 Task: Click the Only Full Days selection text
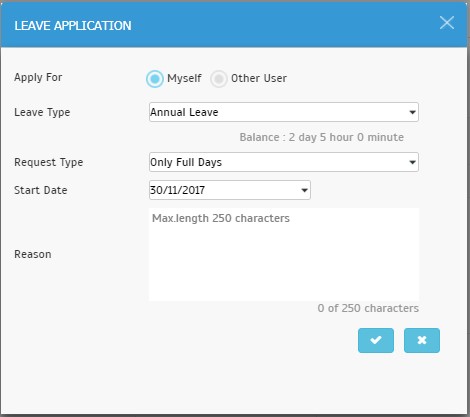point(186,162)
